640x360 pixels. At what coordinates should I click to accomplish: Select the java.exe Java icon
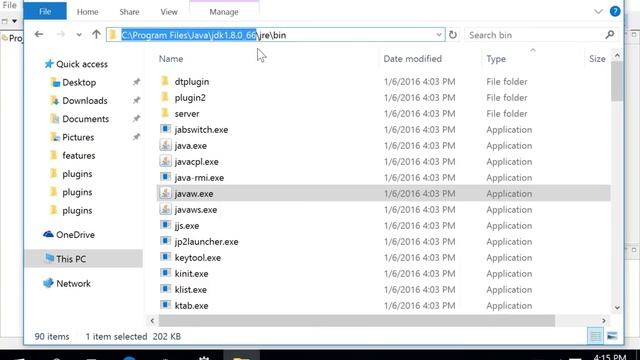click(x=165, y=145)
